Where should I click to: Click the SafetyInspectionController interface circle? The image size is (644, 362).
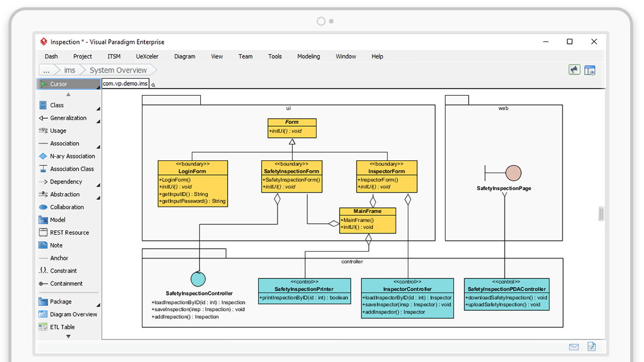(x=198, y=279)
